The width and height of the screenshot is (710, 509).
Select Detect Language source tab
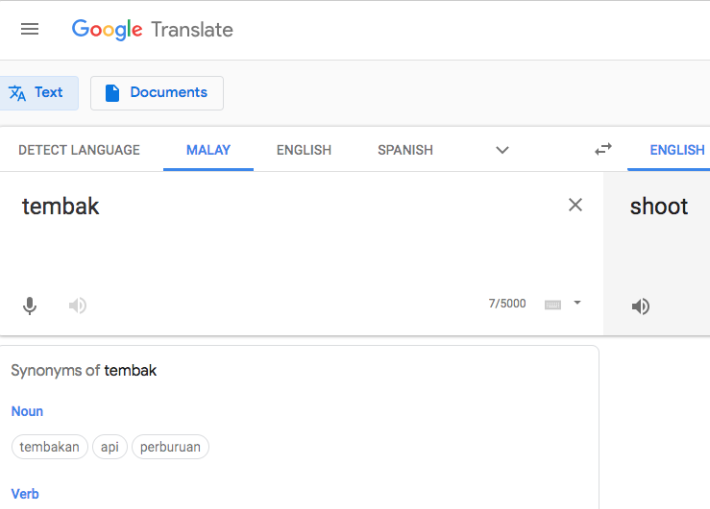pyautogui.click(x=79, y=150)
